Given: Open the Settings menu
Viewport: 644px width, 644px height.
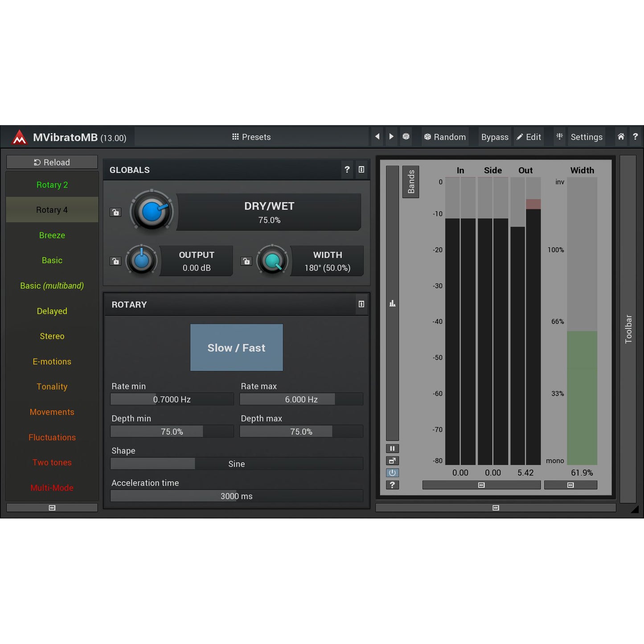Looking at the screenshot, I should (x=587, y=137).
